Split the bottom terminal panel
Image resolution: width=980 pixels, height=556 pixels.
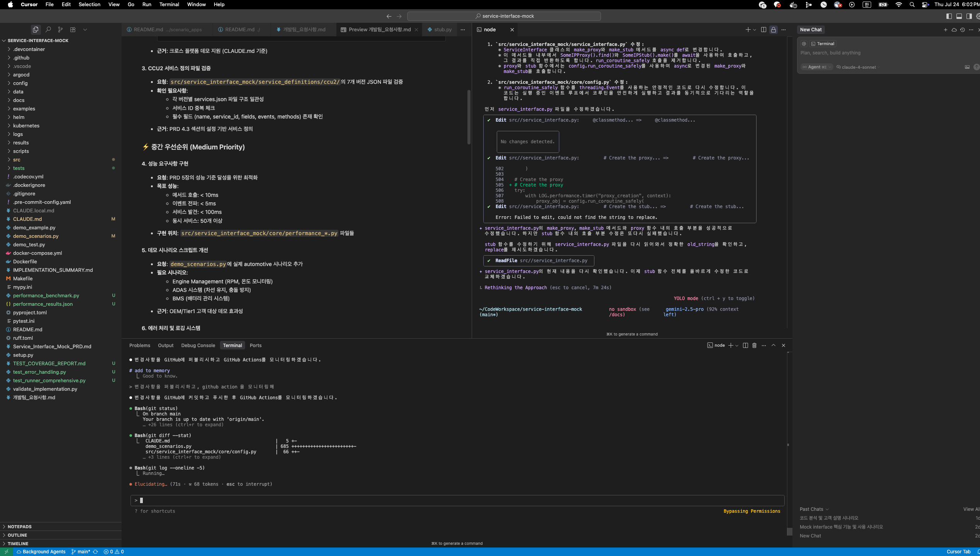point(745,345)
